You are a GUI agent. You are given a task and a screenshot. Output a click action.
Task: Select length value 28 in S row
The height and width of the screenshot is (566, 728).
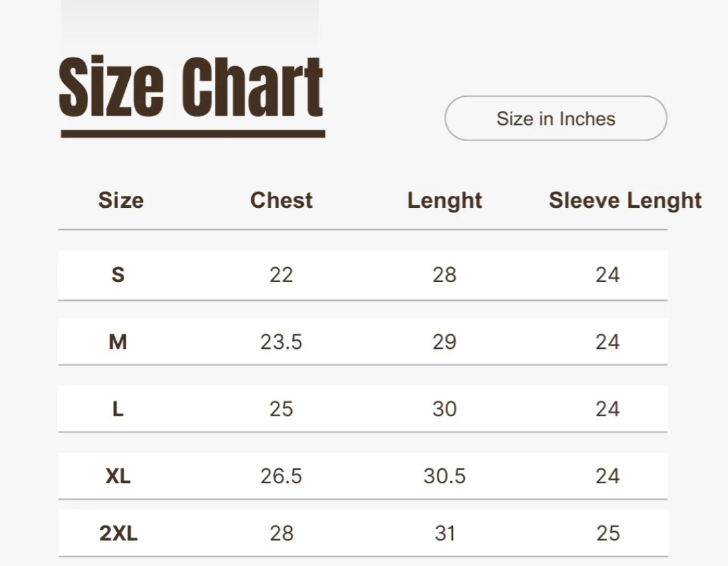(444, 275)
